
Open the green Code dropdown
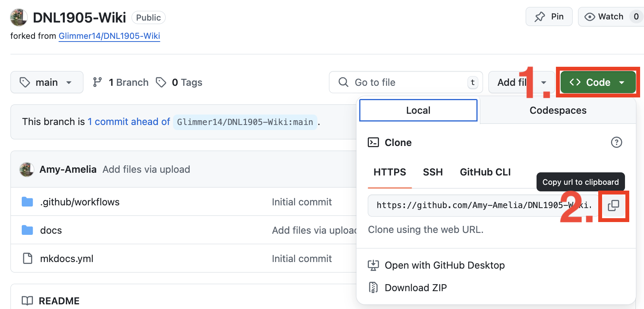(597, 82)
